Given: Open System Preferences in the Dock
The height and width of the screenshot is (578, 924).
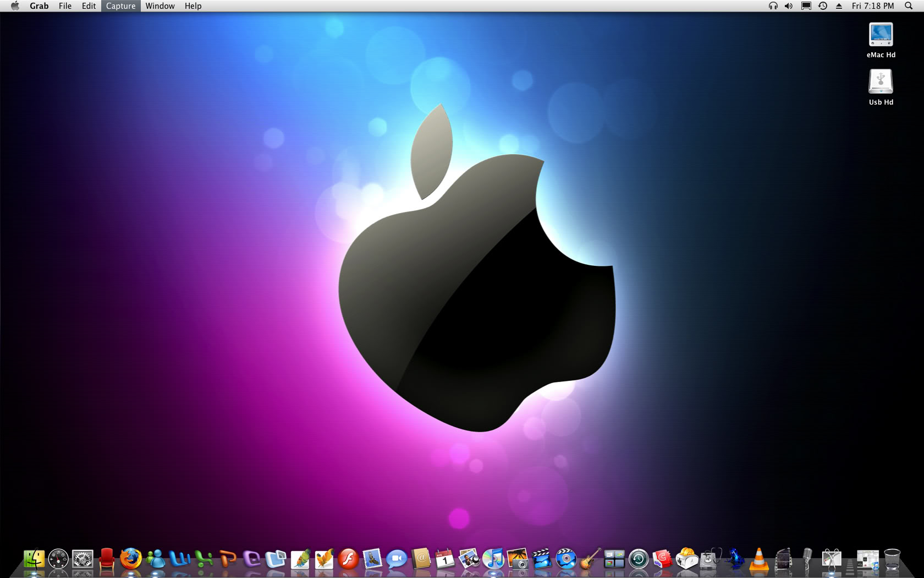Looking at the screenshot, I should (82, 559).
